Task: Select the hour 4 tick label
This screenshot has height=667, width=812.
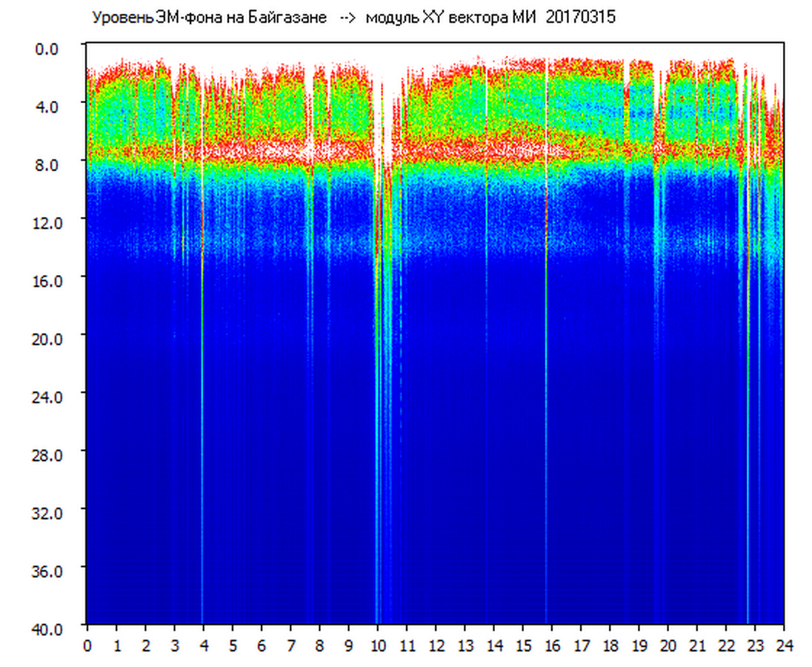Action: point(204,646)
